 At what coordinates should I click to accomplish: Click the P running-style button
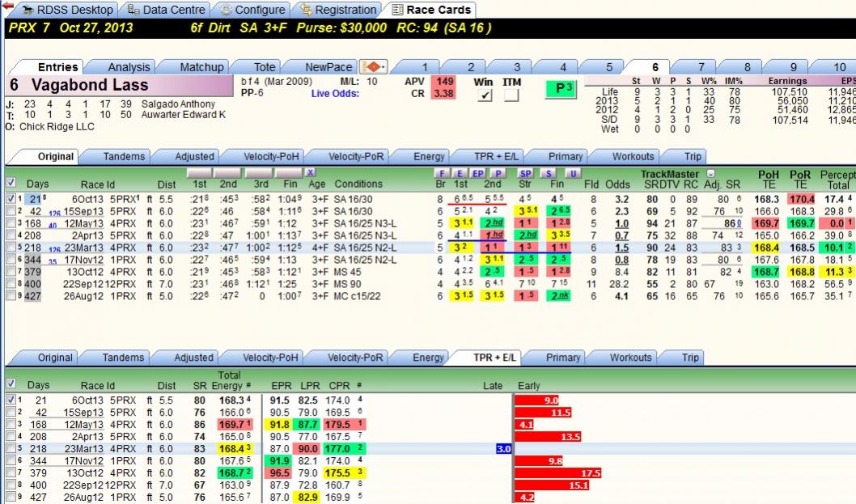(498, 173)
